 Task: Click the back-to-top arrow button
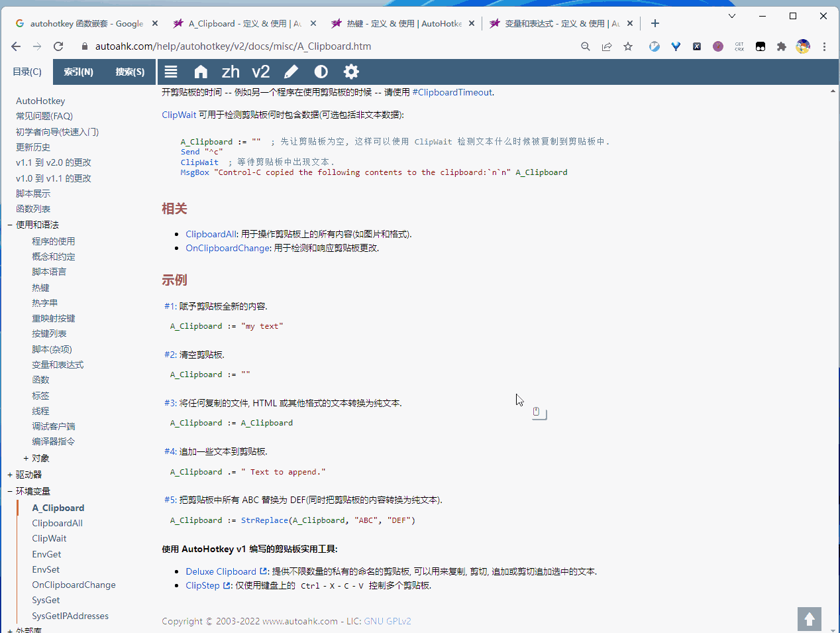click(810, 619)
